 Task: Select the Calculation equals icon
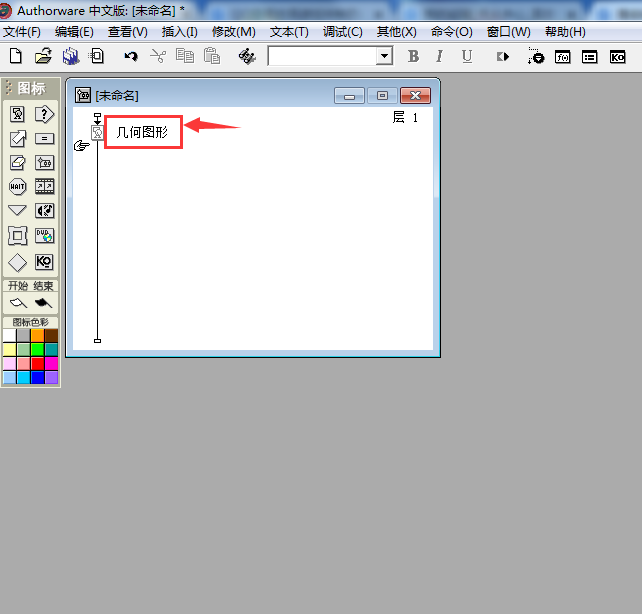(x=44, y=139)
